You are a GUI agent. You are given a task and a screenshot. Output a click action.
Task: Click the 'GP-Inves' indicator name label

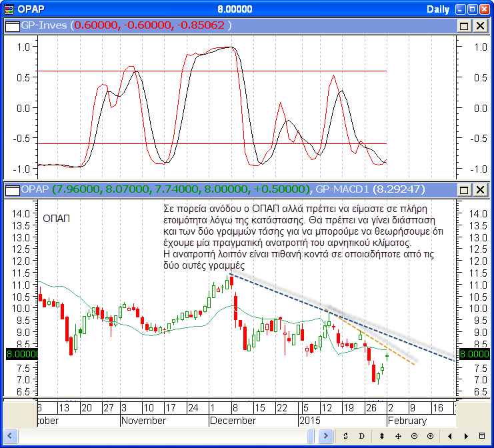44,25
